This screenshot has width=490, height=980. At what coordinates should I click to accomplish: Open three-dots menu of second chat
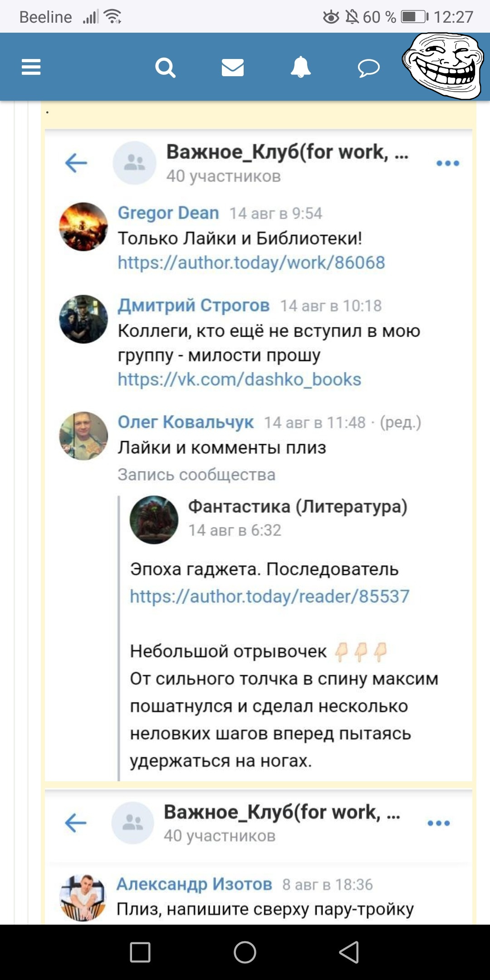(439, 823)
